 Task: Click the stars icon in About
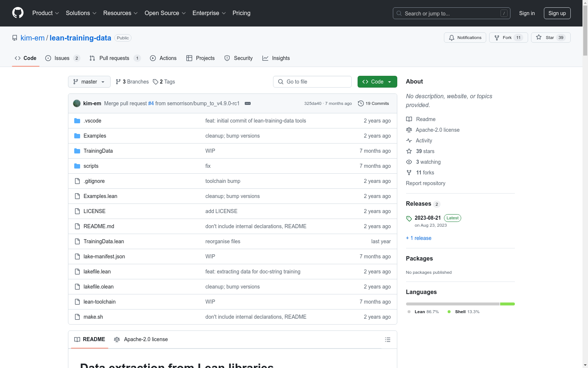click(x=409, y=151)
